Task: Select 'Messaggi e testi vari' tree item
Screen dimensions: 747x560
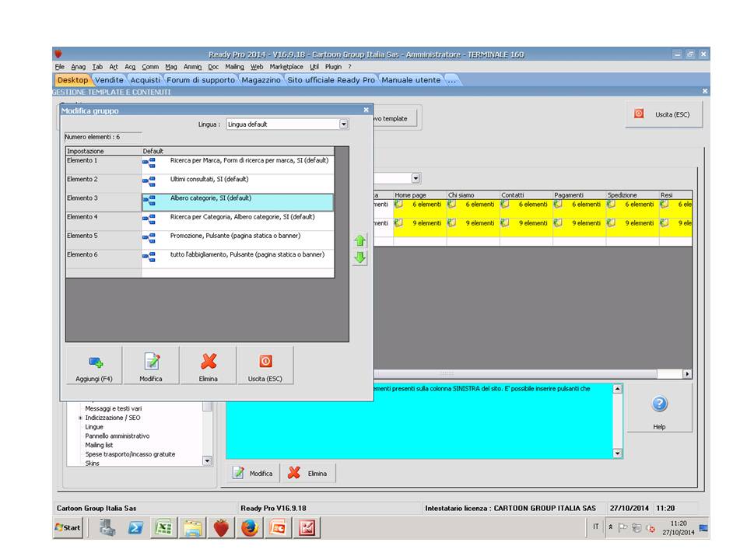Action: tap(114, 408)
